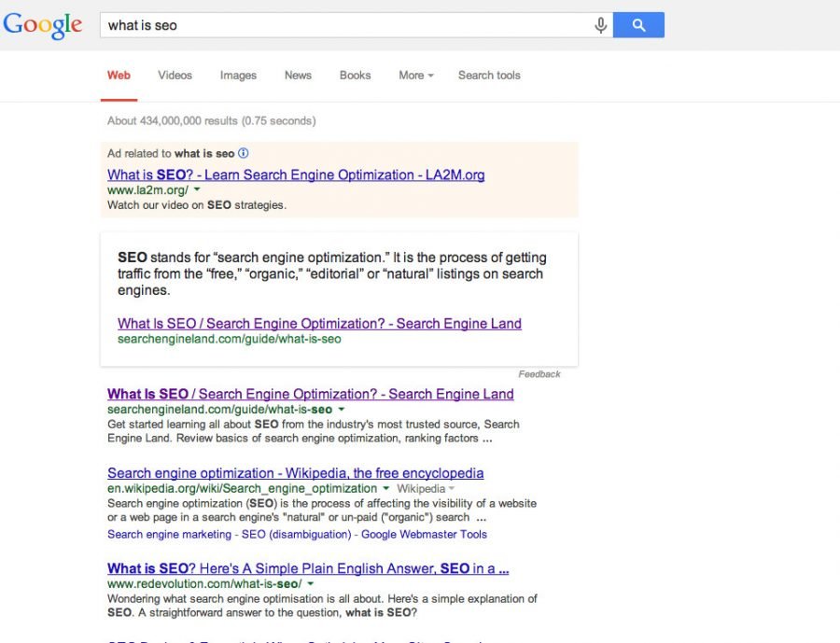Click the microphone voice search icon
Viewport: 840px width, 643px height.
click(x=600, y=25)
